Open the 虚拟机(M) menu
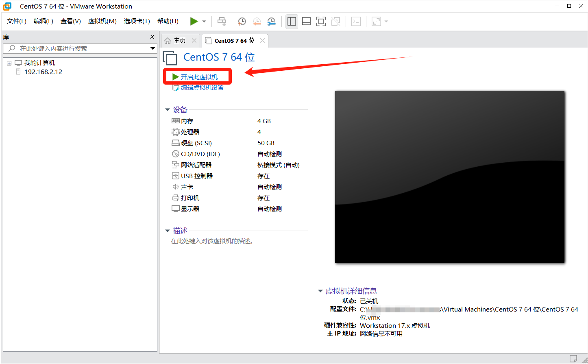Screen dimensions: 588x364 pos(102,21)
